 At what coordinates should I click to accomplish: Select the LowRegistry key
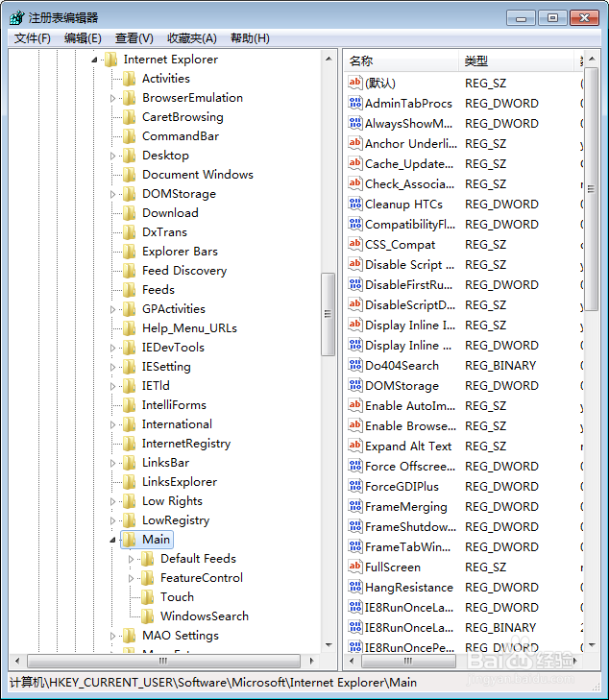pos(176,520)
